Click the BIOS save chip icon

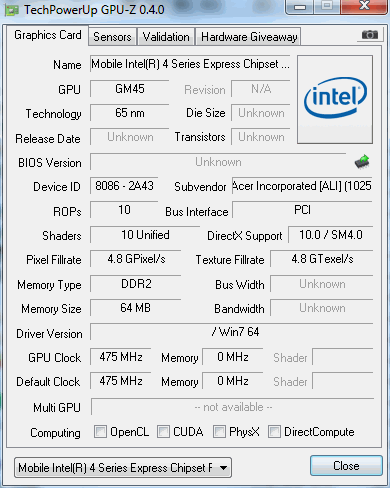coord(362,162)
